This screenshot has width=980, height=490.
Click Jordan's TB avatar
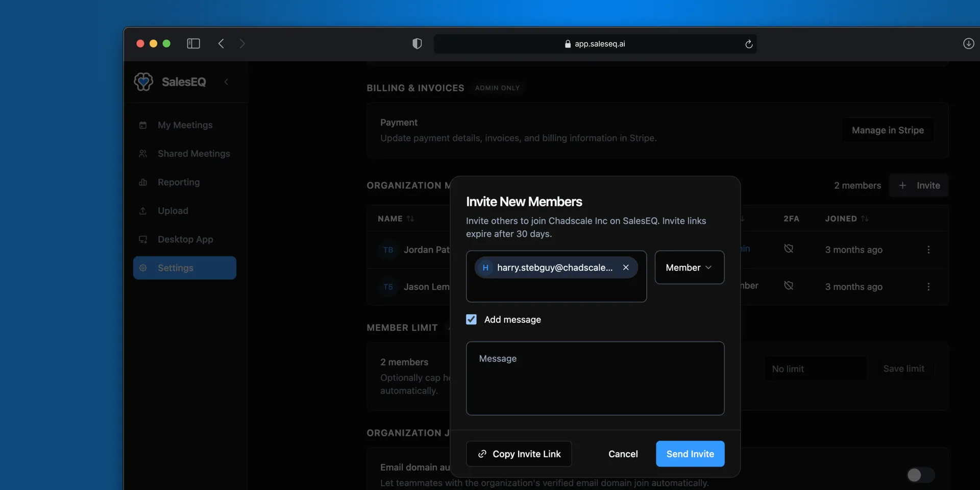click(x=388, y=250)
